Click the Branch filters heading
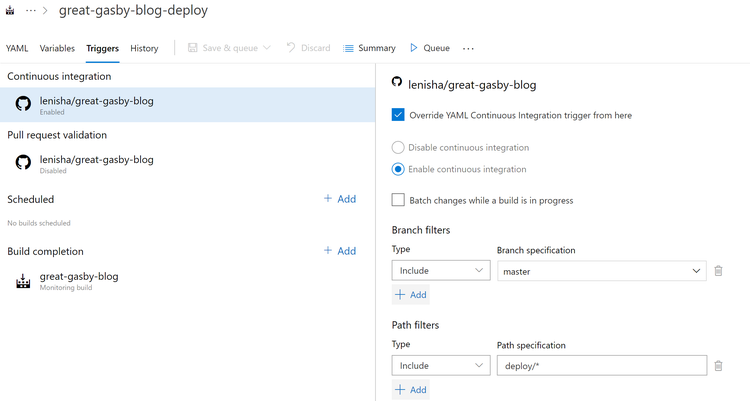 (421, 230)
